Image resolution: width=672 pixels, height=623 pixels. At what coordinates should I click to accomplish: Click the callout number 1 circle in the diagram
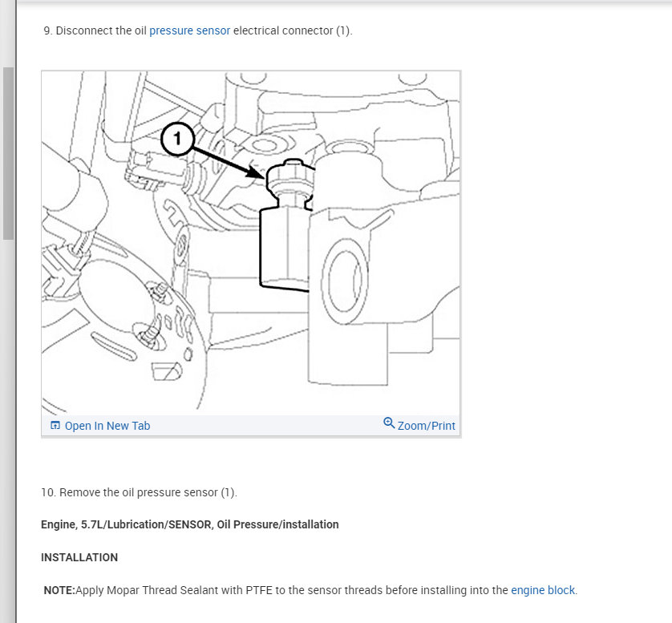click(x=178, y=140)
